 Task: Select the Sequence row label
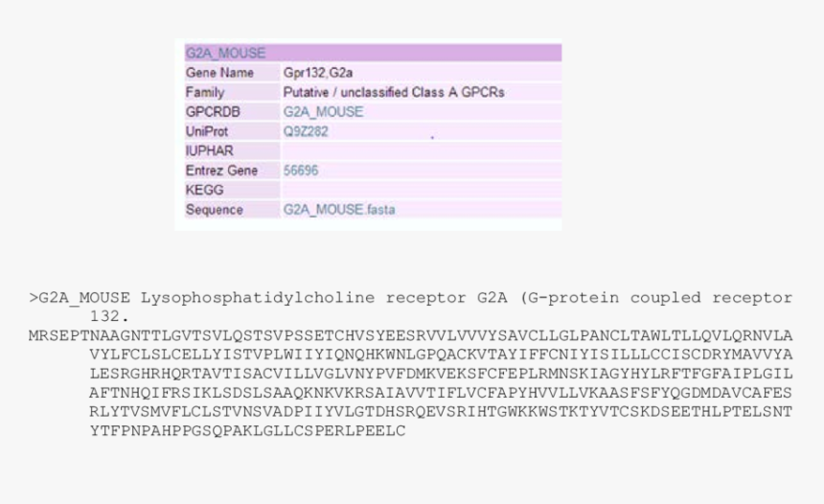pos(214,210)
